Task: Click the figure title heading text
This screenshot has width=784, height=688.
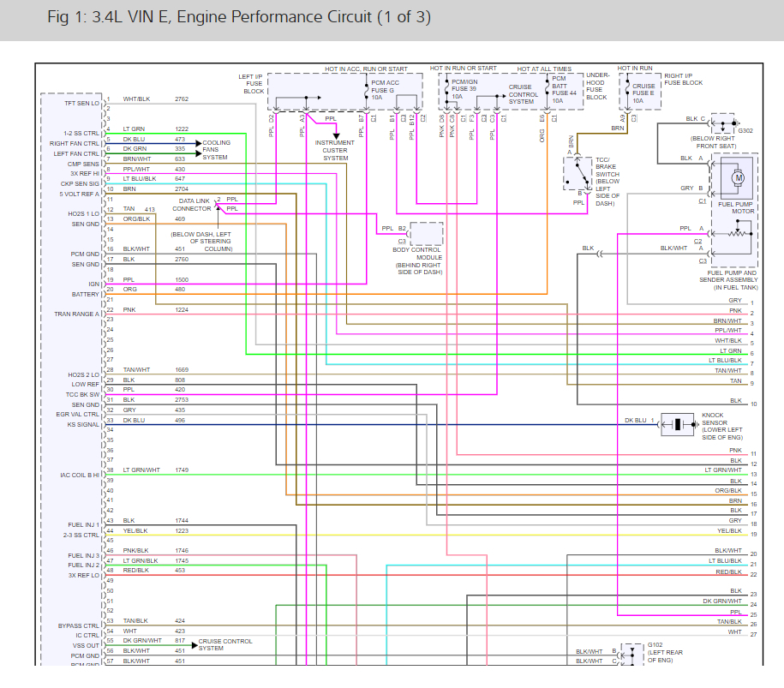Action: pos(239,17)
